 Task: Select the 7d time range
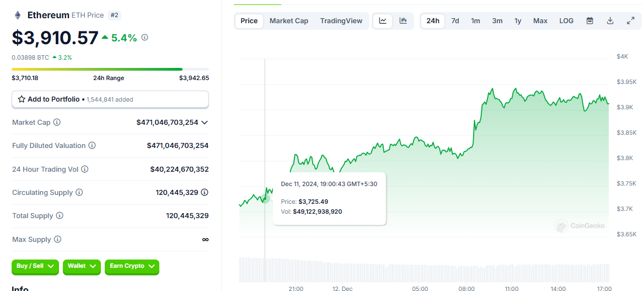click(x=455, y=21)
